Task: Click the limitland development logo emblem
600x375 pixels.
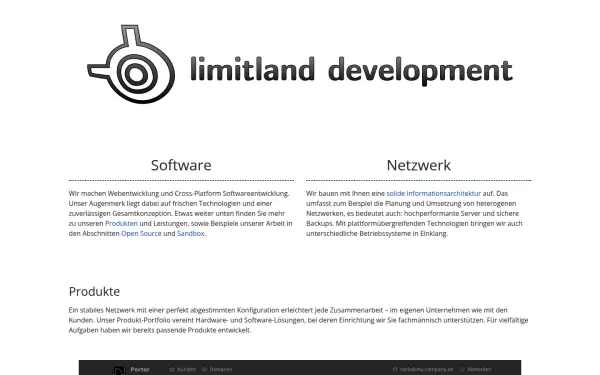Action: click(x=131, y=64)
